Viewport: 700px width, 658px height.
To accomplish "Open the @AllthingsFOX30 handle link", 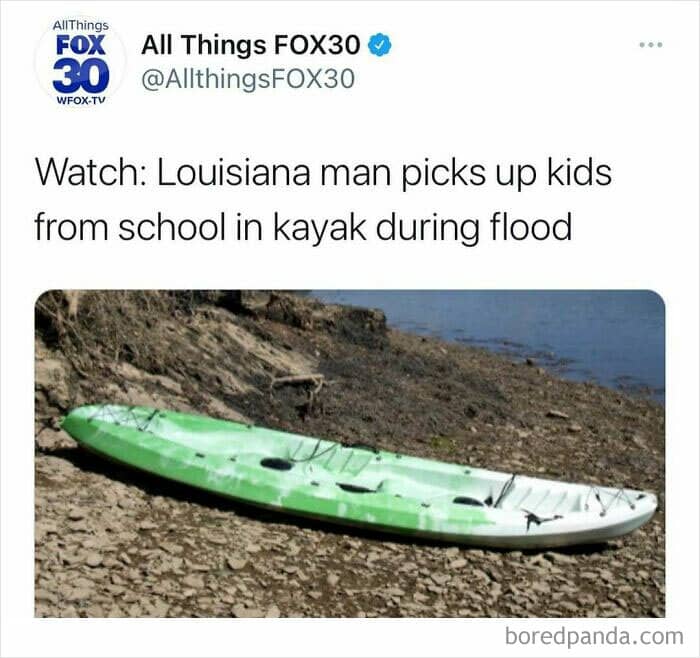I will [x=248, y=79].
